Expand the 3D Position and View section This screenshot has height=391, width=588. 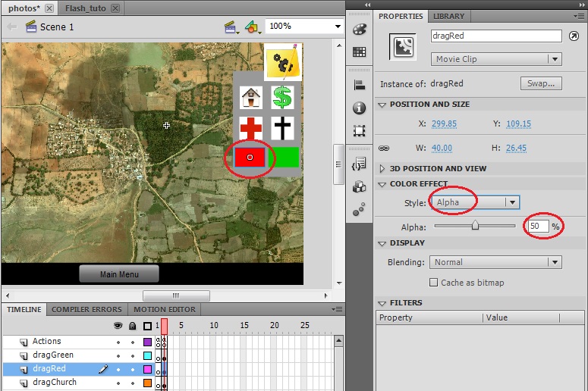tap(382, 168)
